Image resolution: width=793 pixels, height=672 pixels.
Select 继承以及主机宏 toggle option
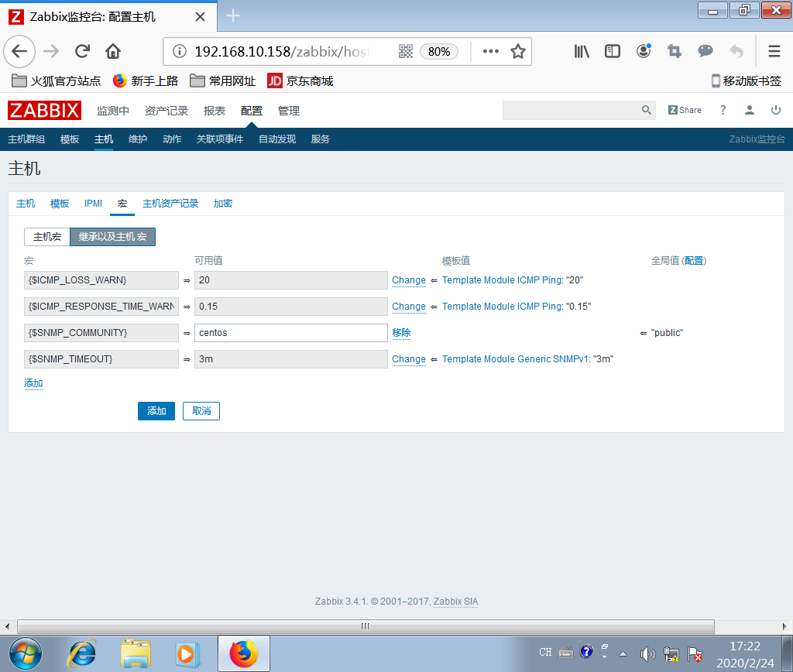pyautogui.click(x=112, y=237)
